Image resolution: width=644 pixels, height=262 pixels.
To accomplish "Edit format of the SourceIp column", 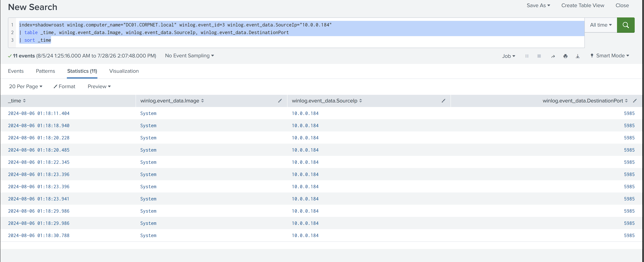I will [x=443, y=101].
